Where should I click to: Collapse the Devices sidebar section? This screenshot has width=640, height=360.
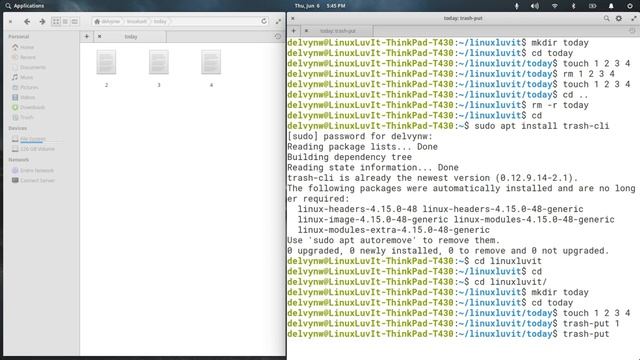[18, 128]
